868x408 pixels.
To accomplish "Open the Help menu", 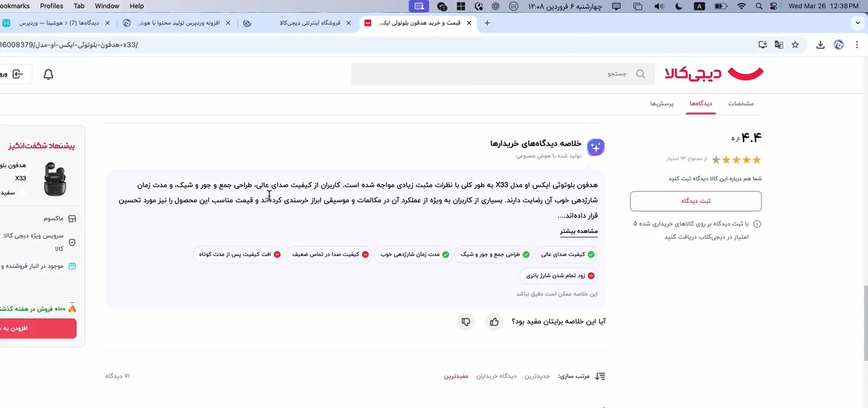I will [137, 6].
